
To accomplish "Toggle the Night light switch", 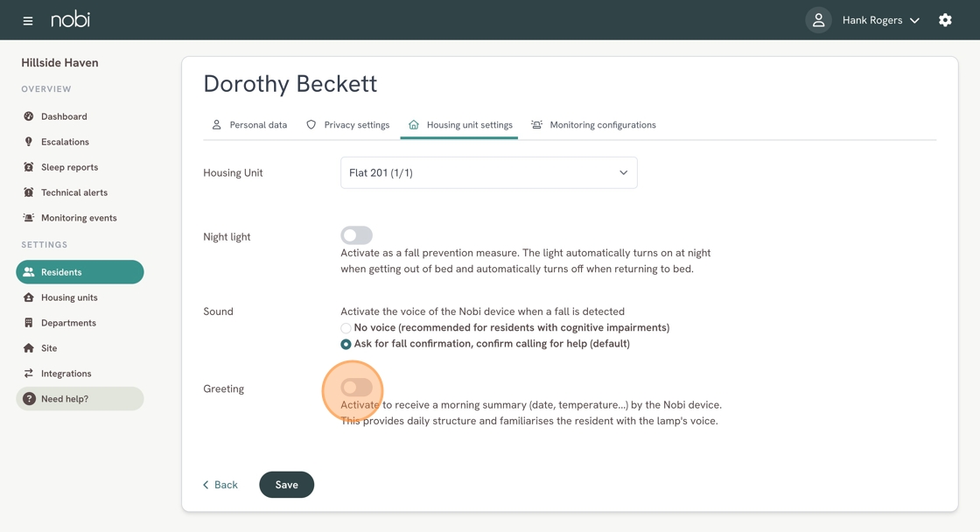I will coord(356,235).
